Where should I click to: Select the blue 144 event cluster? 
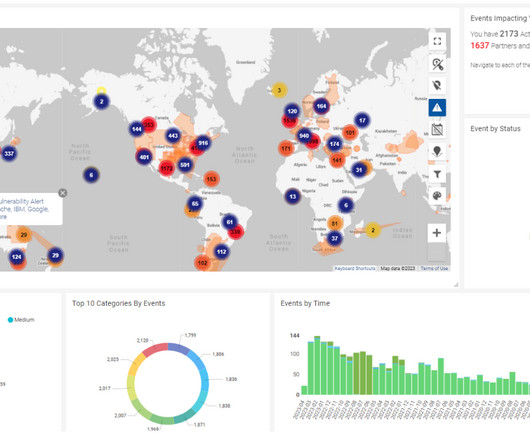coord(137,129)
